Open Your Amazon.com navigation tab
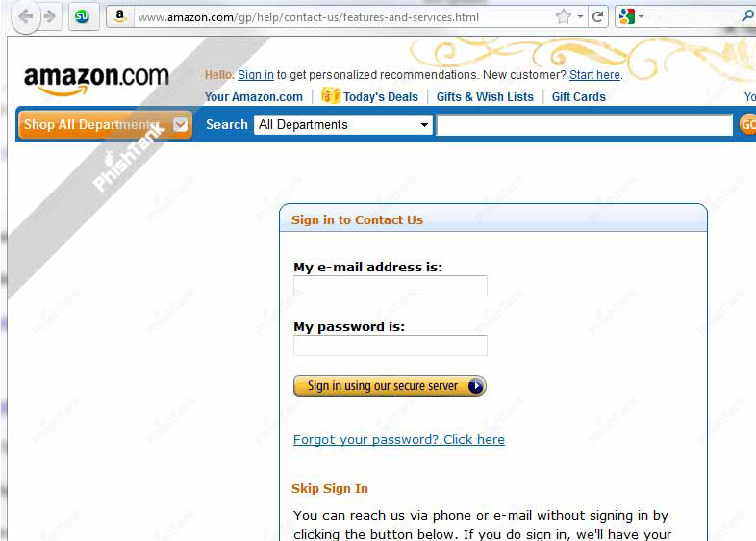 [x=254, y=97]
